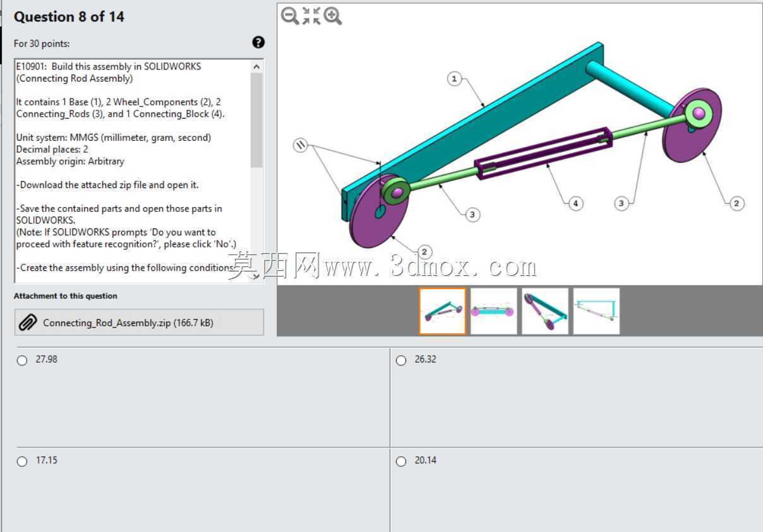763x532 pixels.
Task: Select the first isometric view thumbnail
Action: pos(443,311)
